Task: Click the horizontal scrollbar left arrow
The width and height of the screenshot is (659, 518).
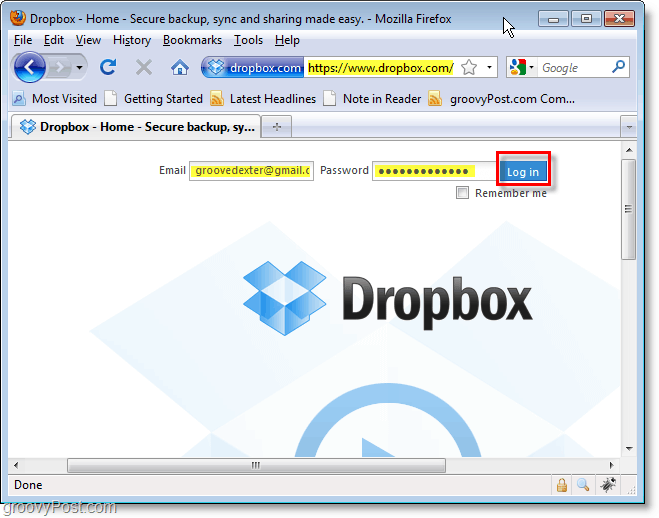Action: pyautogui.click(x=16, y=465)
